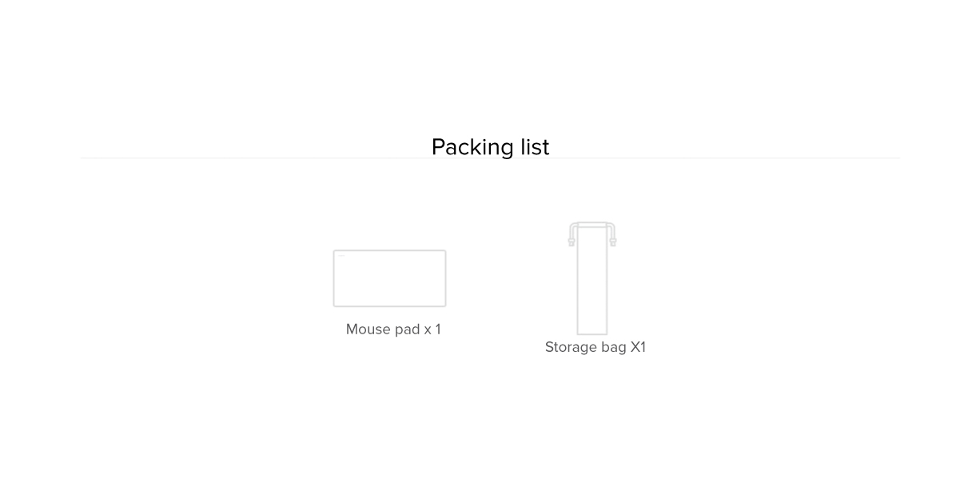The width and height of the screenshot is (980, 479).
Task: Click the left drawstring stopper on the bag
Action: coord(572,241)
